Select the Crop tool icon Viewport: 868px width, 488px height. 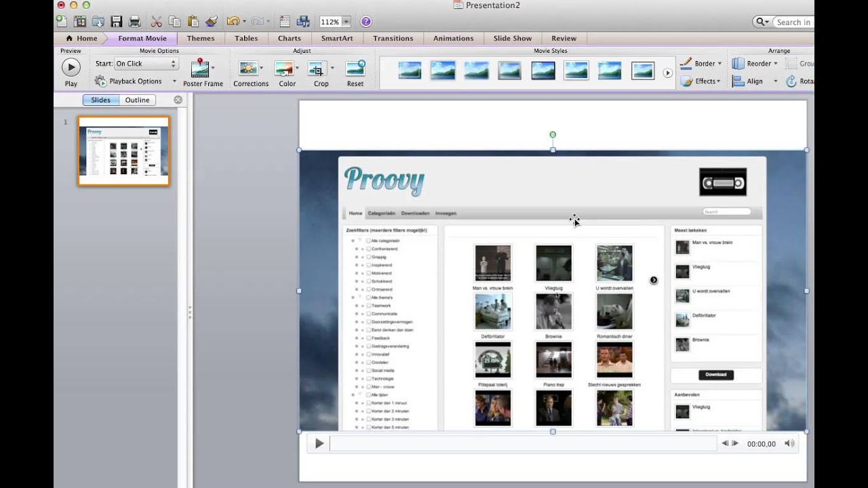pyautogui.click(x=317, y=68)
